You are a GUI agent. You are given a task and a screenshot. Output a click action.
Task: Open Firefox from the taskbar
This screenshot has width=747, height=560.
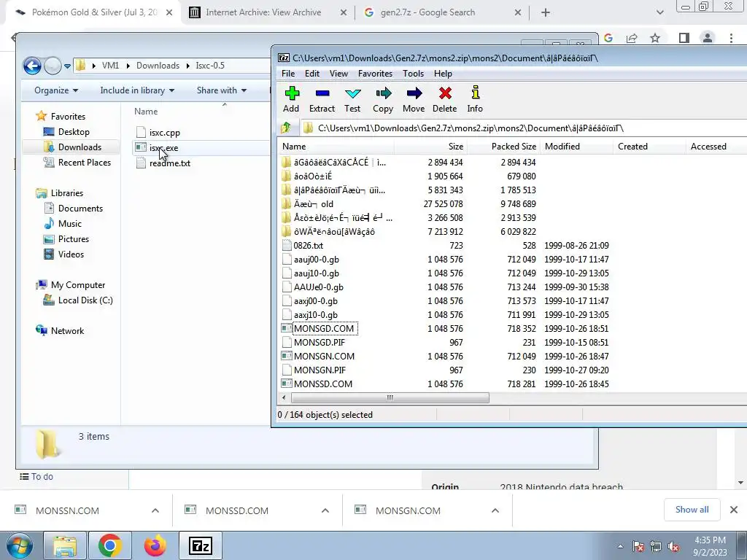point(155,545)
